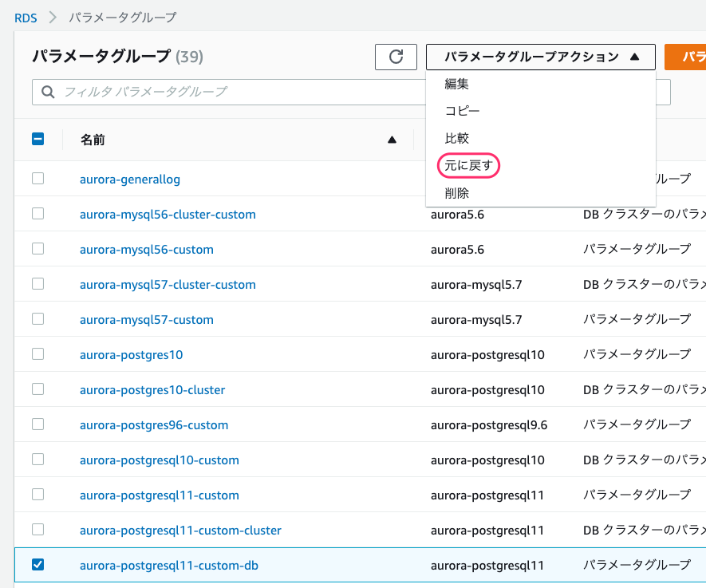Click the orange create parameter group button
706x588 pixels.
click(685, 57)
